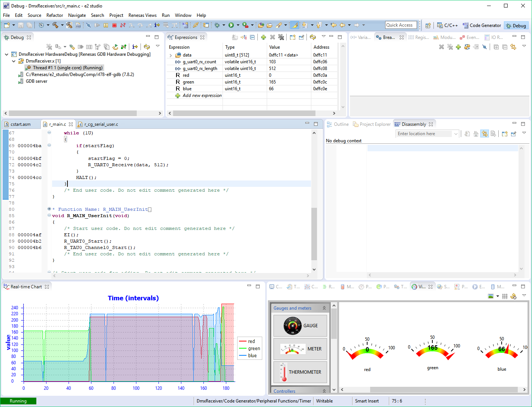
Task: Open the Renesas Views menu
Action: [142, 15]
